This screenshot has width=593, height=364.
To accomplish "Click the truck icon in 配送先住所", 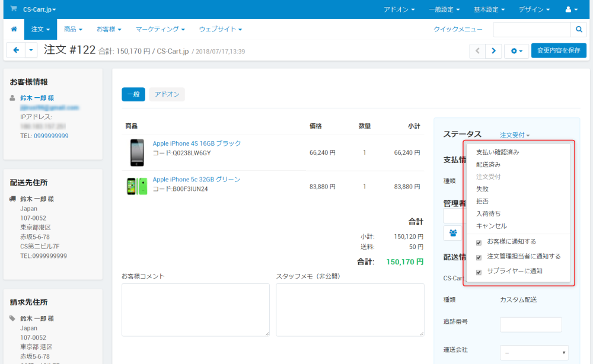I will (x=12, y=199).
